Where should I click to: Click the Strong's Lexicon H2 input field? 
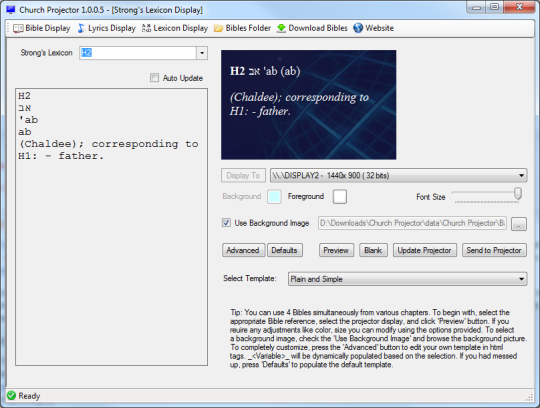(x=138, y=53)
